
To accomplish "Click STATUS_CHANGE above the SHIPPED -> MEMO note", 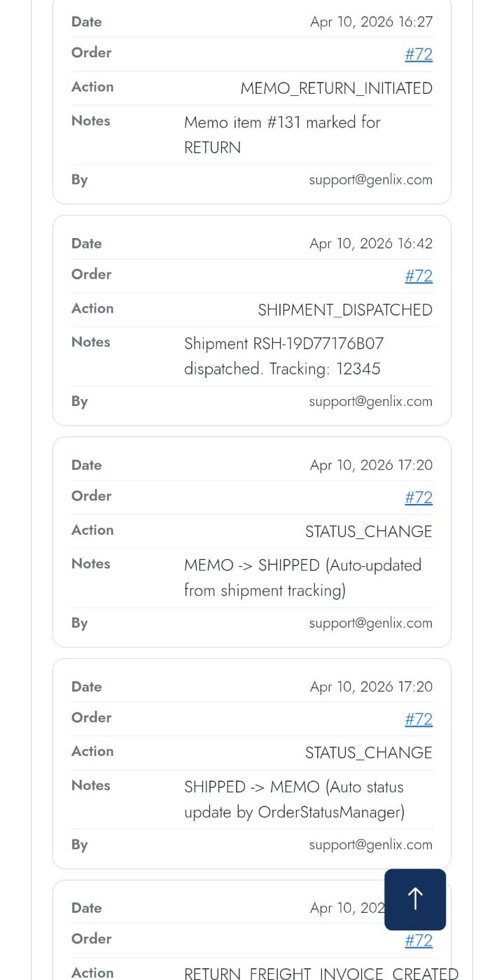I will pyautogui.click(x=368, y=752).
